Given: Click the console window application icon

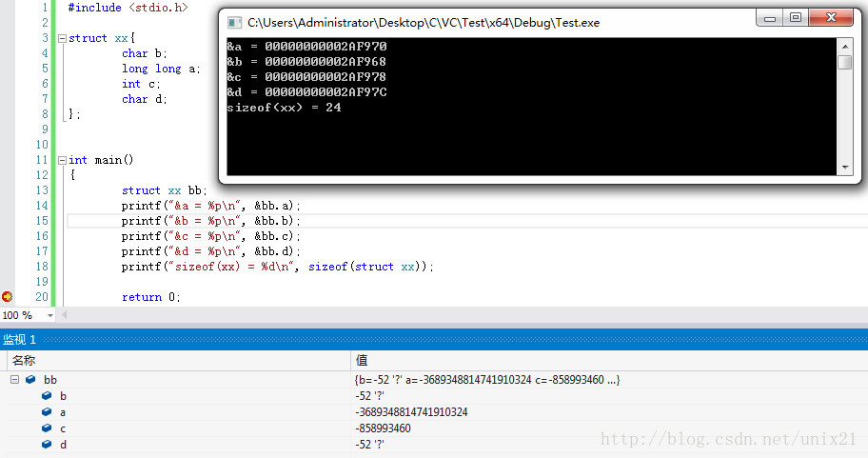Looking at the screenshot, I should coord(235,23).
